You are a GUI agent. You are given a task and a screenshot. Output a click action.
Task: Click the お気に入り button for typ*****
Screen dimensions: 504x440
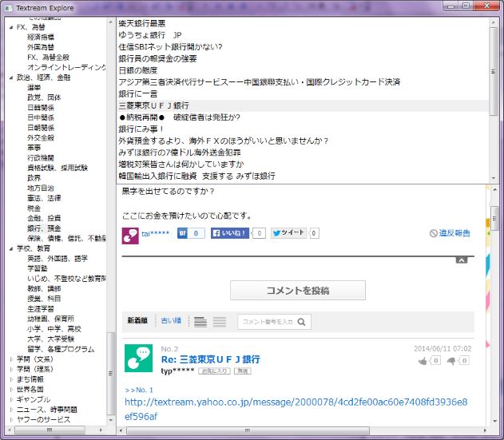click(214, 371)
